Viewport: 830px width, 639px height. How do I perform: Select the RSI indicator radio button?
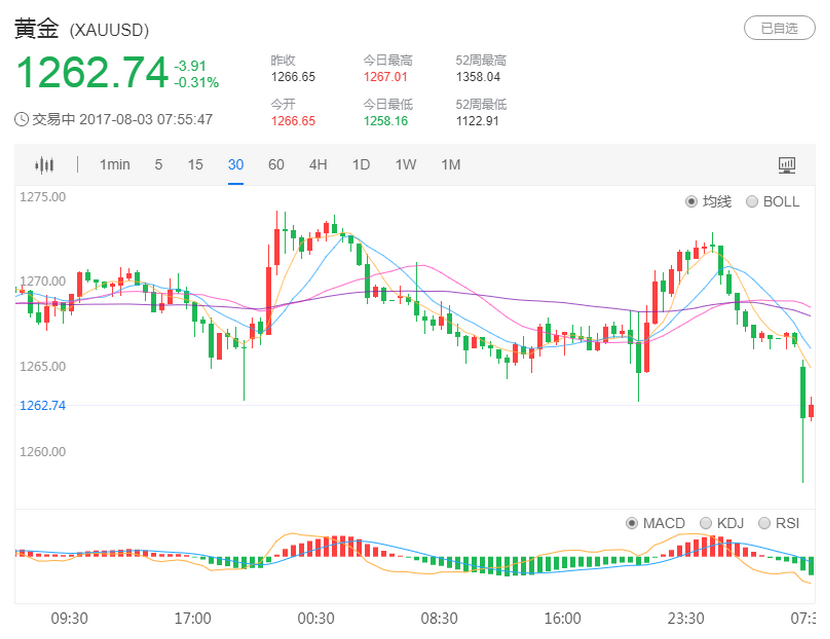click(x=764, y=524)
